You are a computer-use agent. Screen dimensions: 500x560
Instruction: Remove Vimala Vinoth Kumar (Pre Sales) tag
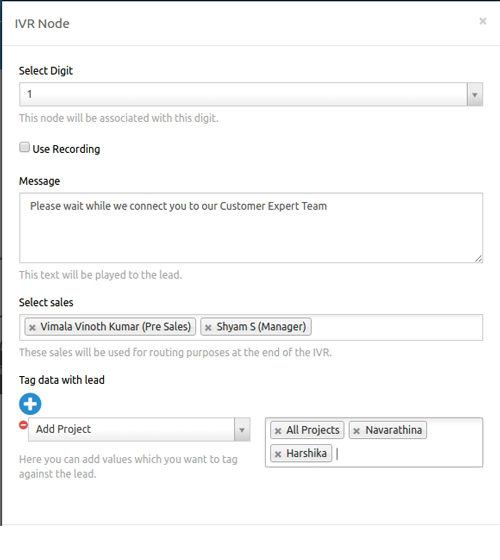pyautogui.click(x=32, y=327)
